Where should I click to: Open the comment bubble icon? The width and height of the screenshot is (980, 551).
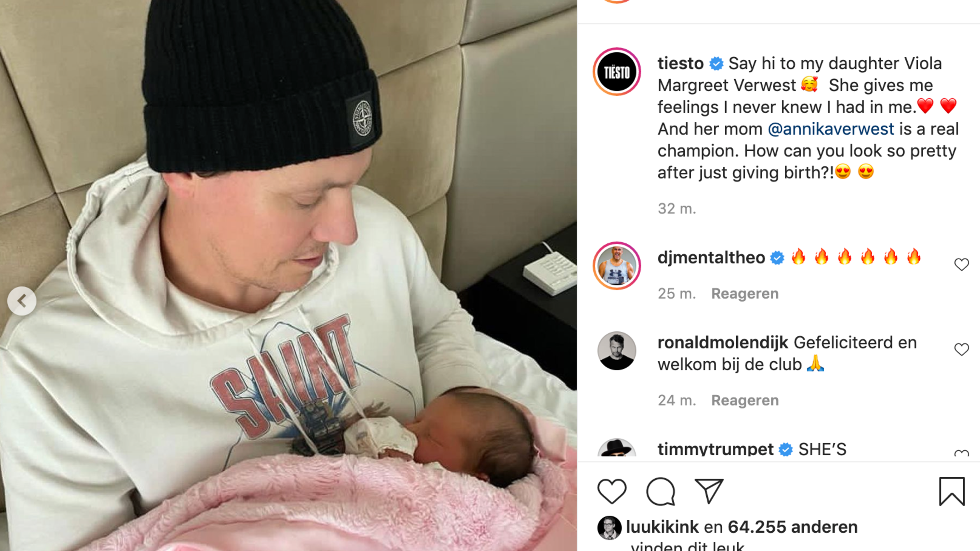pos(660,491)
